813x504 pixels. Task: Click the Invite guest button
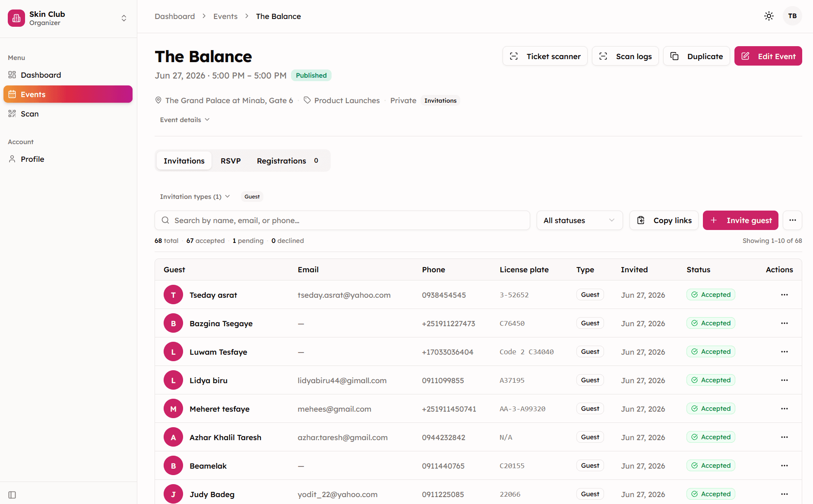click(740, 220)
